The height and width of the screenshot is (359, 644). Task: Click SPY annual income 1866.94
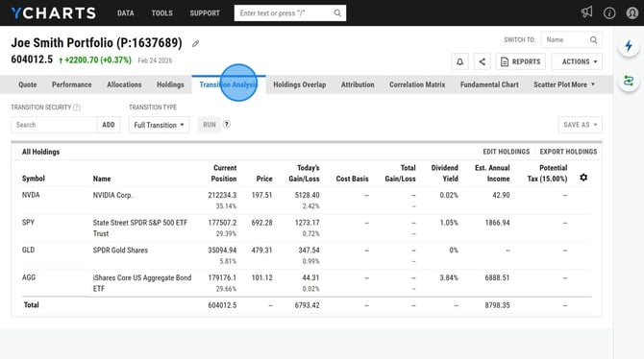[x=497, y=223]
